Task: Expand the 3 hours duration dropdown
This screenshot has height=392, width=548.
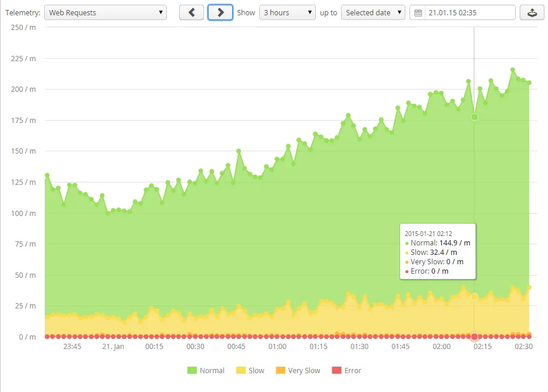Action: point(288,12)
